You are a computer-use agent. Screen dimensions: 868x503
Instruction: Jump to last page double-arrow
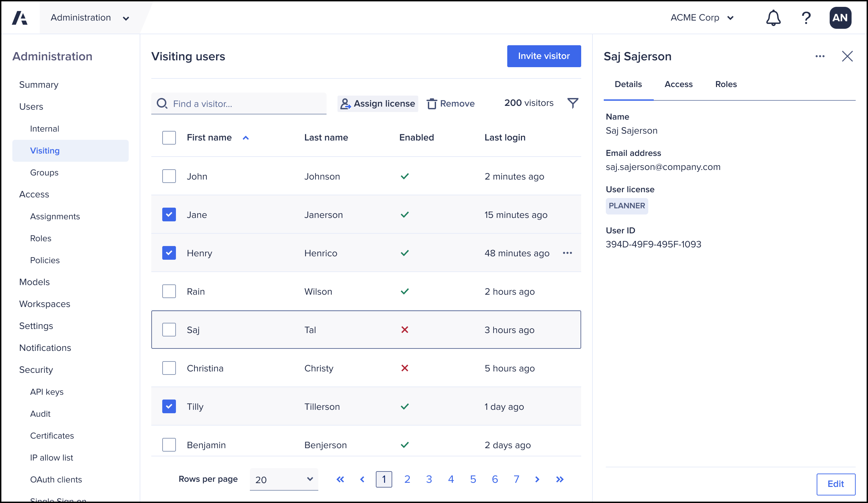point(559,479)
